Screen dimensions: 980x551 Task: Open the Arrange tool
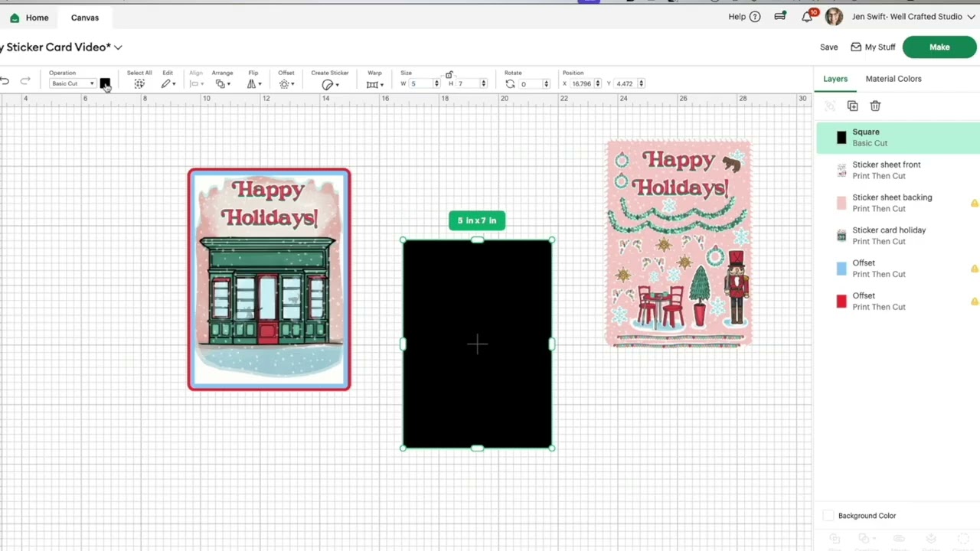click(220, 83)
